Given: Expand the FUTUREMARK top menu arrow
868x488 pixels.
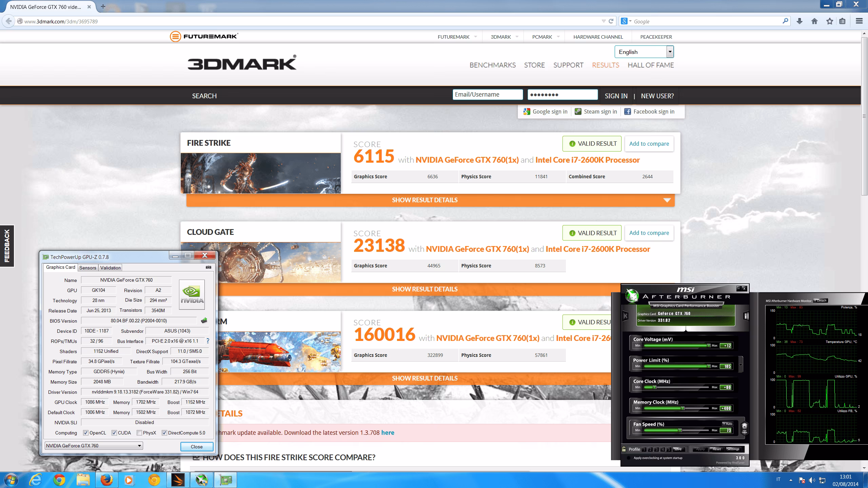Looking at the screenshot, I should pyautogui.click(x=475, y=37).
